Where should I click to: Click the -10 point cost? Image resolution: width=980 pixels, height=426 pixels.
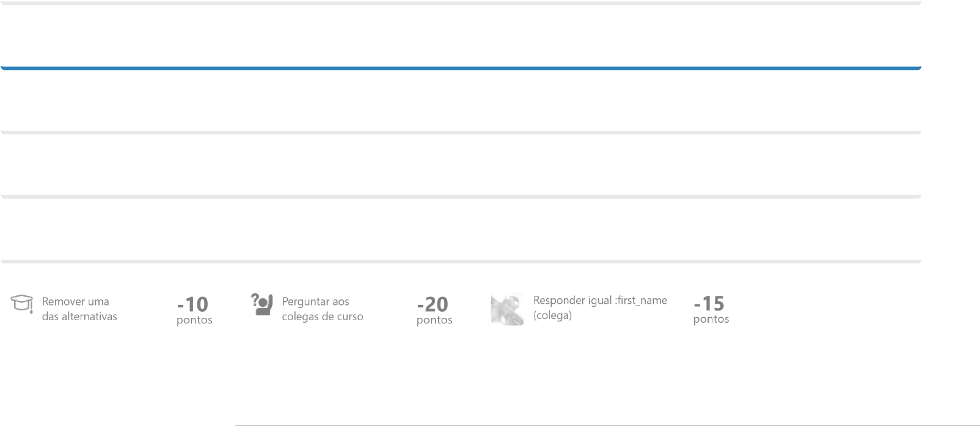pyautogui.click(x=192, y=304)
